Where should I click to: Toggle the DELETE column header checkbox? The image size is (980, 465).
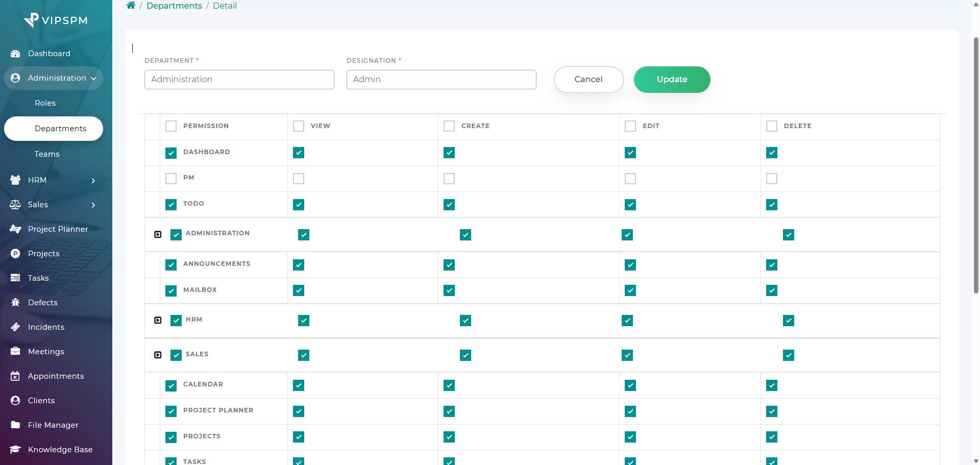[772, 126]
